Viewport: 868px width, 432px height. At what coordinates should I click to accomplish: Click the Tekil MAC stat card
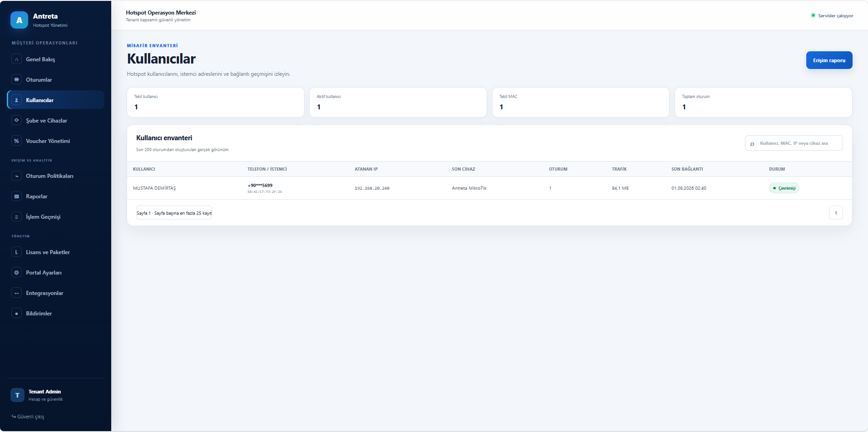pyautogui.click(x=581, y=103)
